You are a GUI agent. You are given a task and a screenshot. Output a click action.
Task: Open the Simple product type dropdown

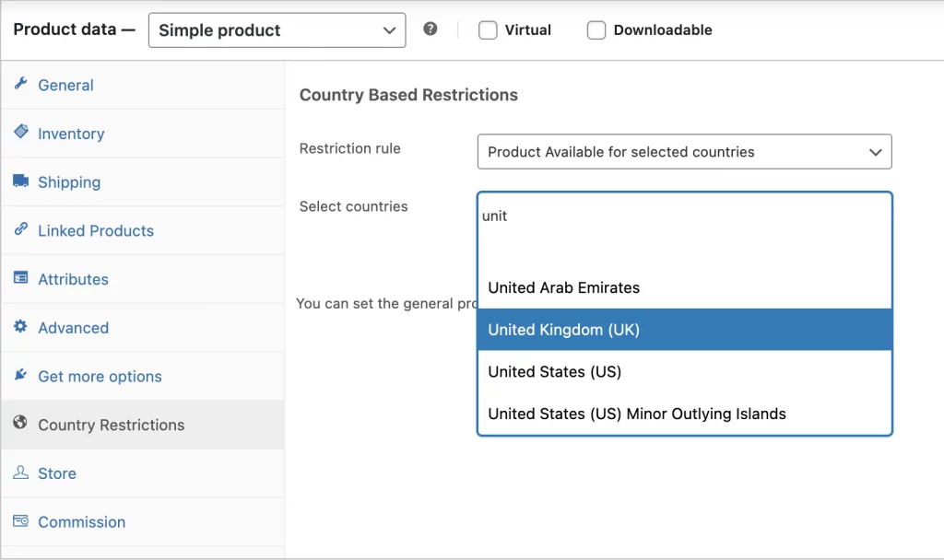tap(277, 30)
